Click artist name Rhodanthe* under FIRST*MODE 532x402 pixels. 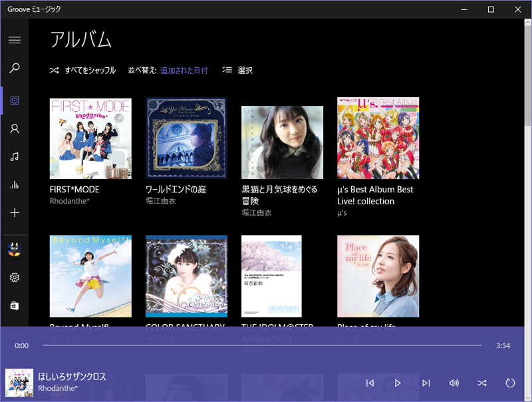click(70, 201)
